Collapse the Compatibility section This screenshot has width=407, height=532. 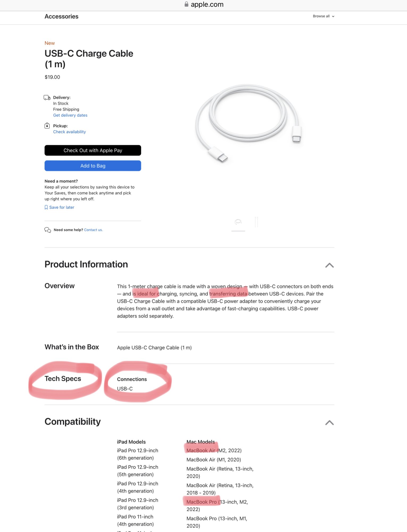coord(329,422)
